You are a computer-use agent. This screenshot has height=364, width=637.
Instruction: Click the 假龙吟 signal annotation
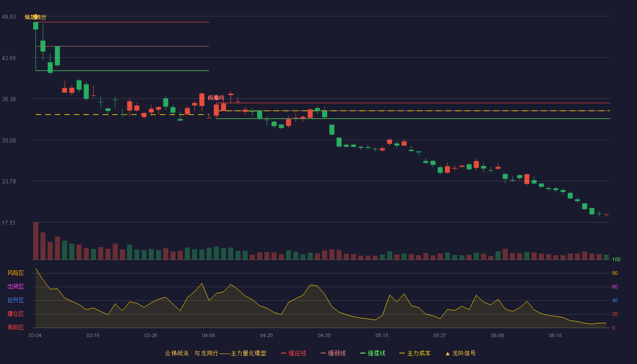pos(216,98)
